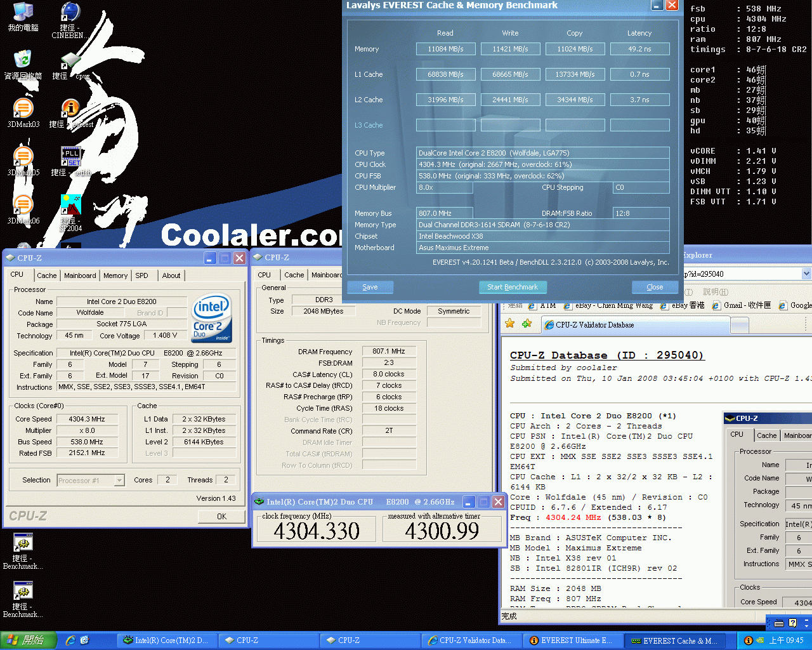812x650 pixels.
Task: Expand the Processor #1 selection dropdown
Action: click(x=119, y=481)
